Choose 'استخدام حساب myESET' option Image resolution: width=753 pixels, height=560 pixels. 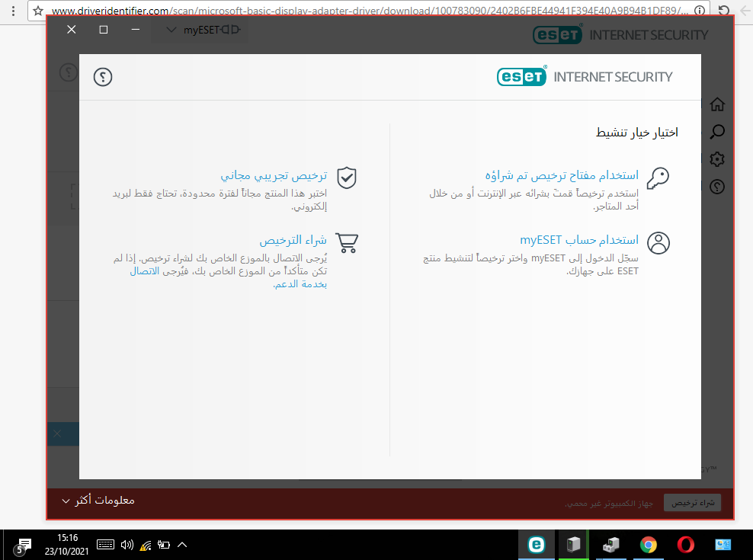[x=579, y=240]
